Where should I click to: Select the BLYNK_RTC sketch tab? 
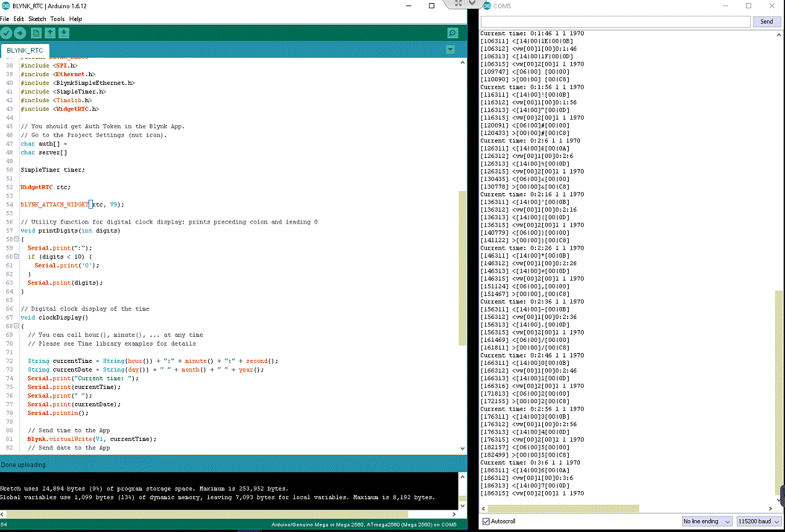[x=25, y=50]
